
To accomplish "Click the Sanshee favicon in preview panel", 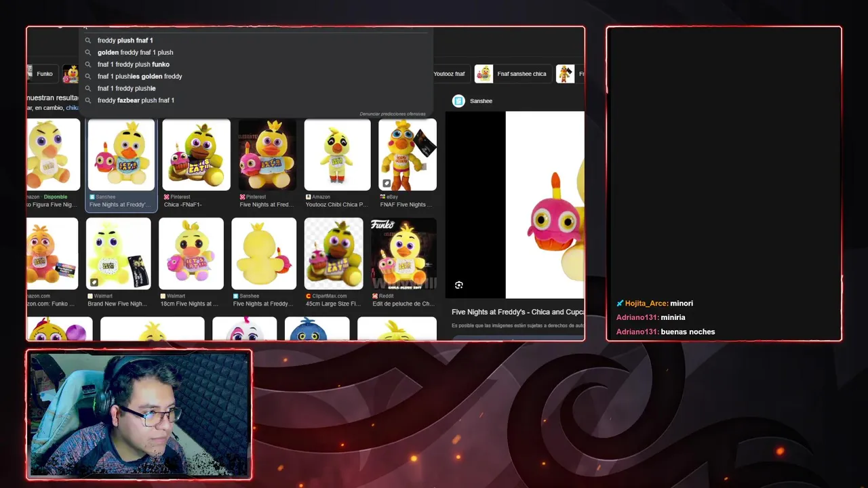I will click(458, 101).
